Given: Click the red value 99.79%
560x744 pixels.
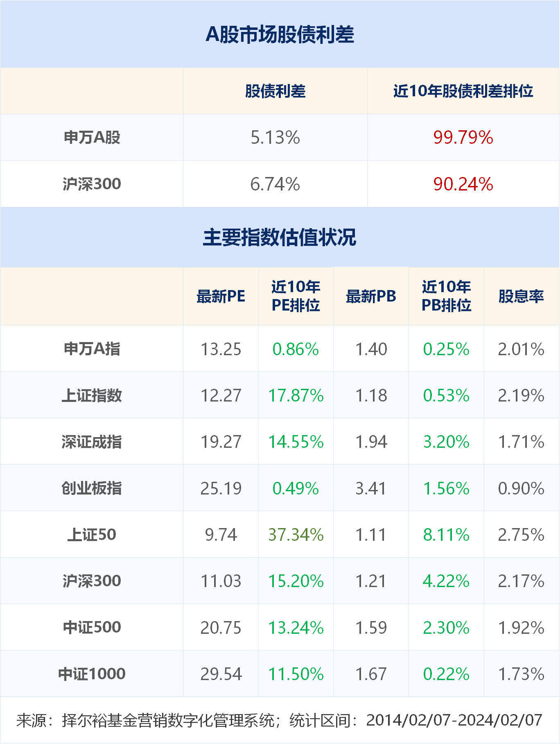Looking at the screenshot, I should tap(463, 137).
